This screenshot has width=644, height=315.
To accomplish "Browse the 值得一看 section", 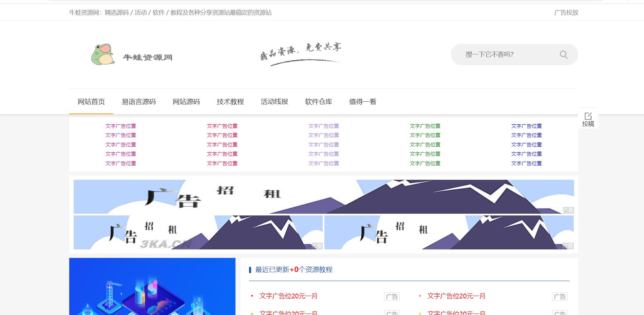I will coord(362,102).
